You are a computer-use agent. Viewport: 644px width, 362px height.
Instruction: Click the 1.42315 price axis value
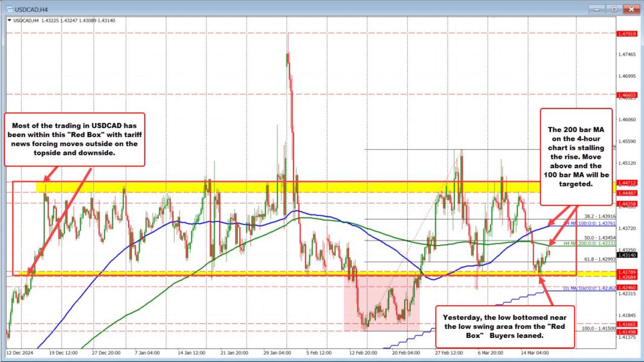pos(626,294)
